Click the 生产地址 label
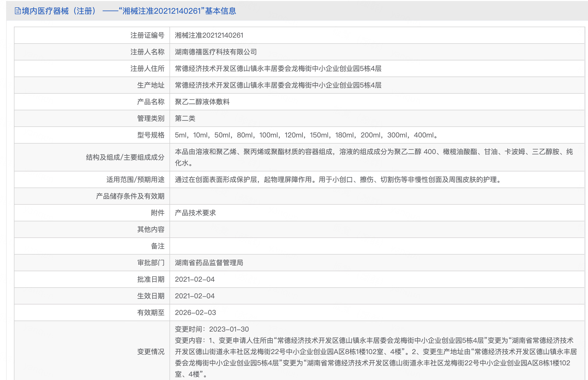The image size is (588, 380). 151,85
